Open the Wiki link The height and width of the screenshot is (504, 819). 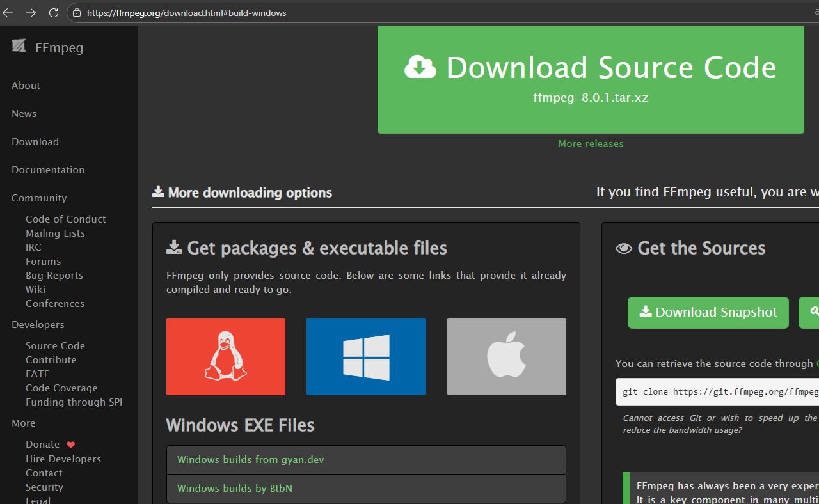tap(35, 290)
